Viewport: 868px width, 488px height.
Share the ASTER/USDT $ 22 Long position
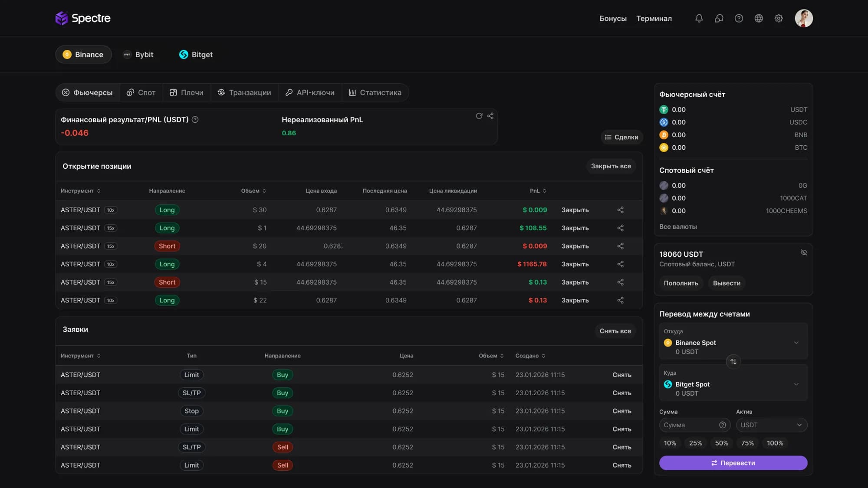pos(620,300)
